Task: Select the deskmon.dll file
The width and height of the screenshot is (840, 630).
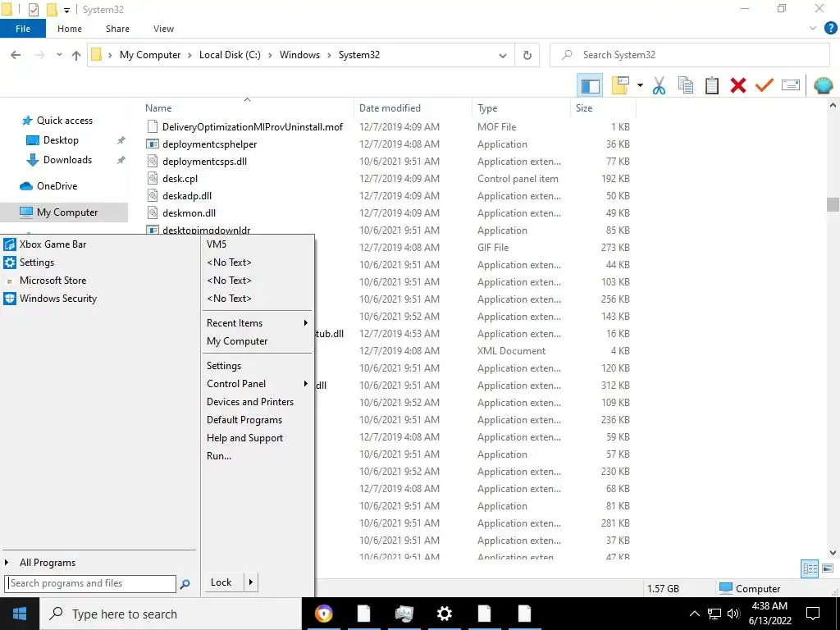Action: [x=189, y=212]
